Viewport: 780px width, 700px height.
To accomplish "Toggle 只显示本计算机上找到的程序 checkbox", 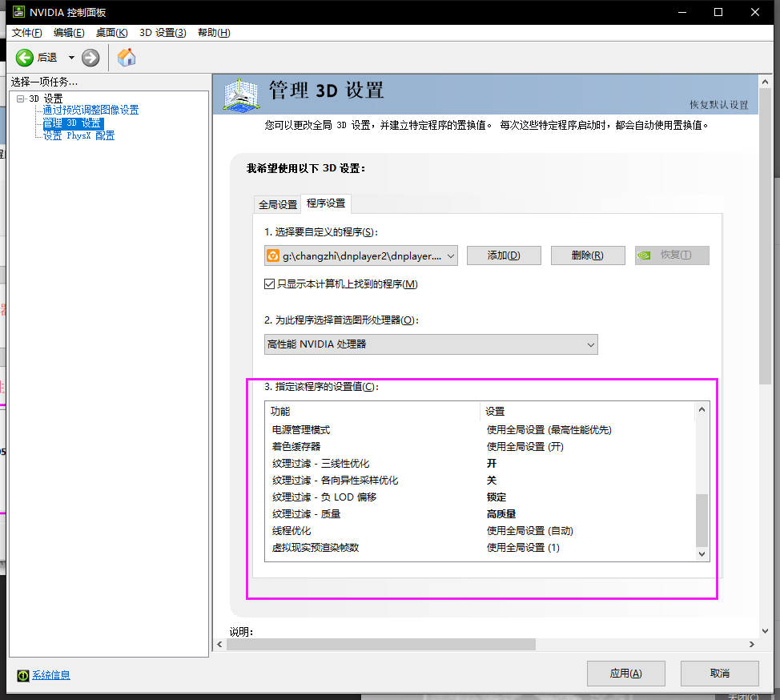I will click(270, 284).
